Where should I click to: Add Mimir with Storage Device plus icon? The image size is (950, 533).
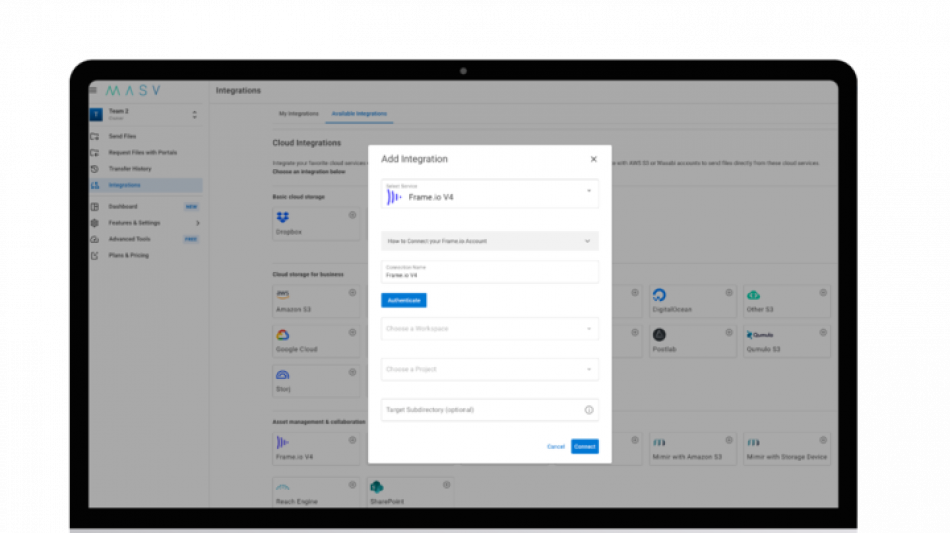pos(823,440)
